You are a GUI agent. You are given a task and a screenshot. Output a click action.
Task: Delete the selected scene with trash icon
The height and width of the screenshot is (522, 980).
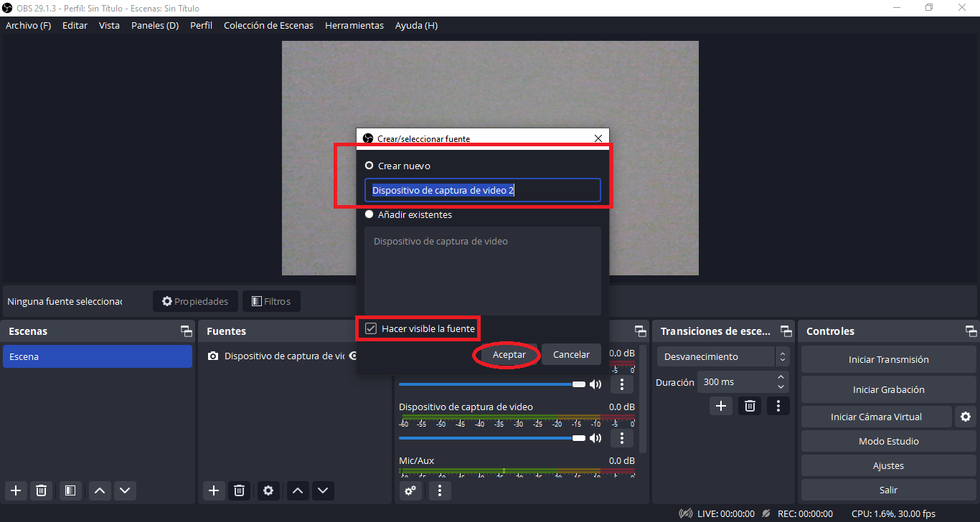(42, 490)
